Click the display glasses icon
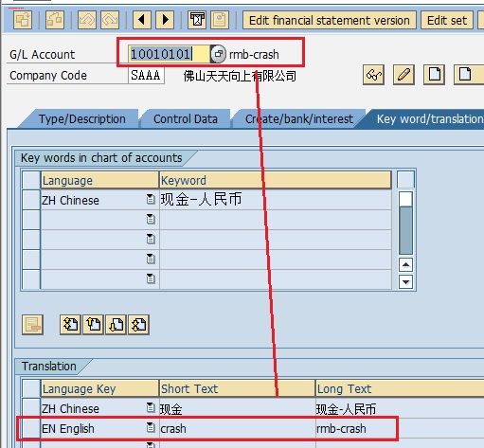 373,75
